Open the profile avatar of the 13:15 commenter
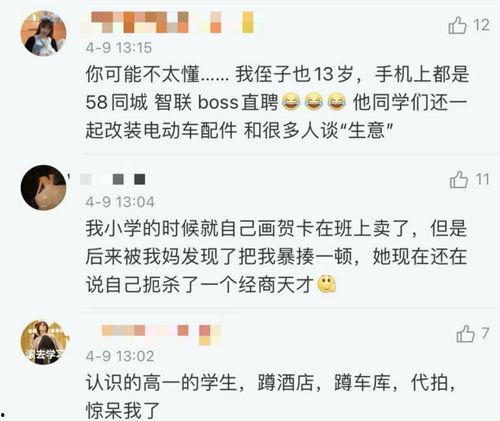 (x=43, y=33)
